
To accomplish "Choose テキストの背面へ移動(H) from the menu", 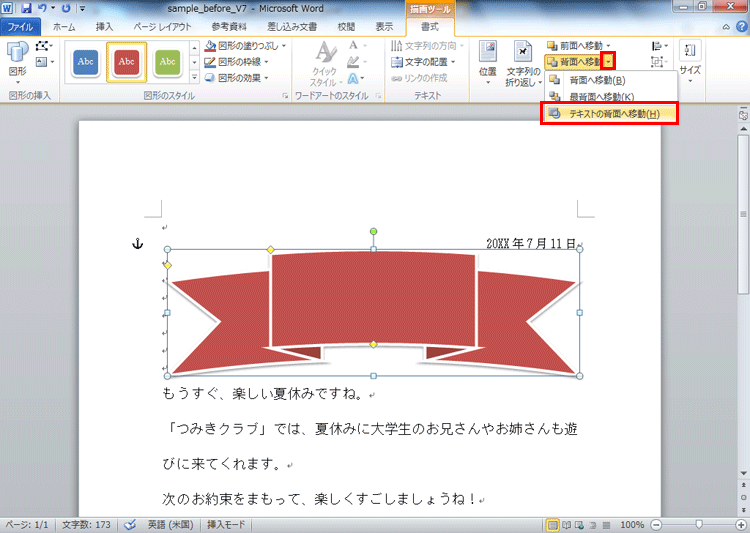I will (609, 114).
